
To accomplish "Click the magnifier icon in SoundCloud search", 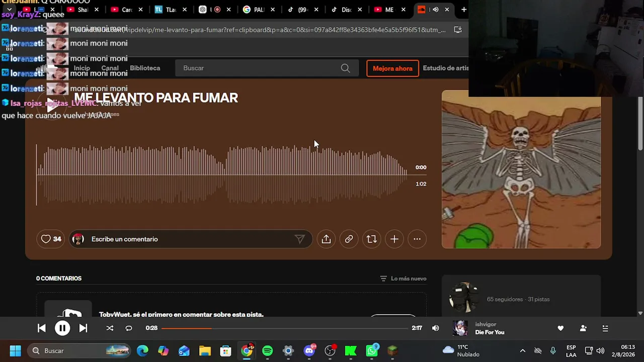I will pos(345,68).
